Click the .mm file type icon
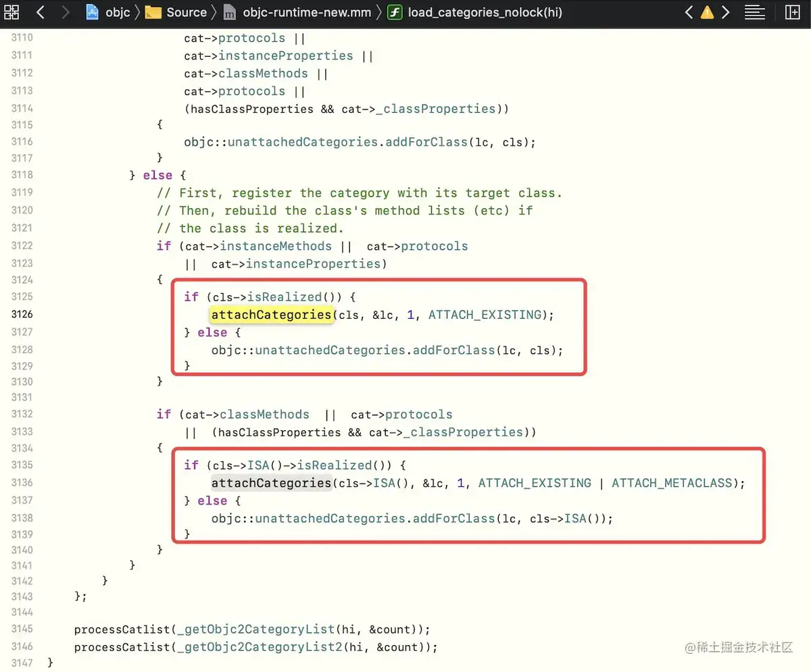811x672 pixels. [230, 12]
